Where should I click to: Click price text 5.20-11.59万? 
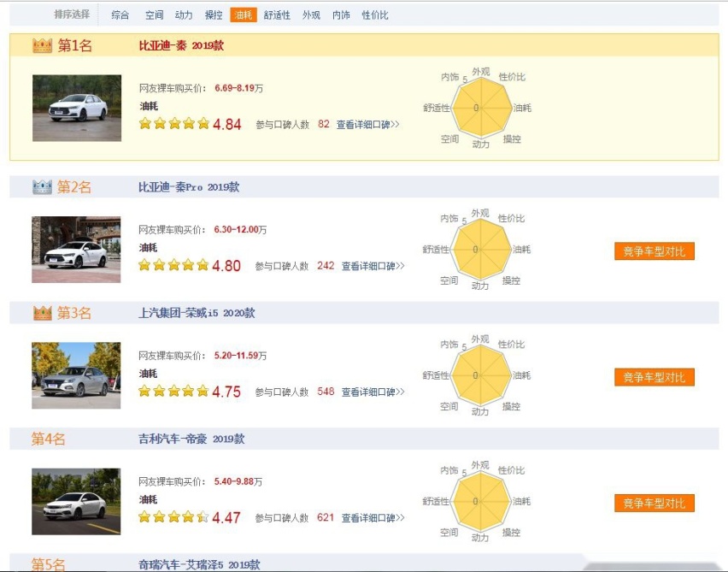pyautogui.click(x=240, y=356)
